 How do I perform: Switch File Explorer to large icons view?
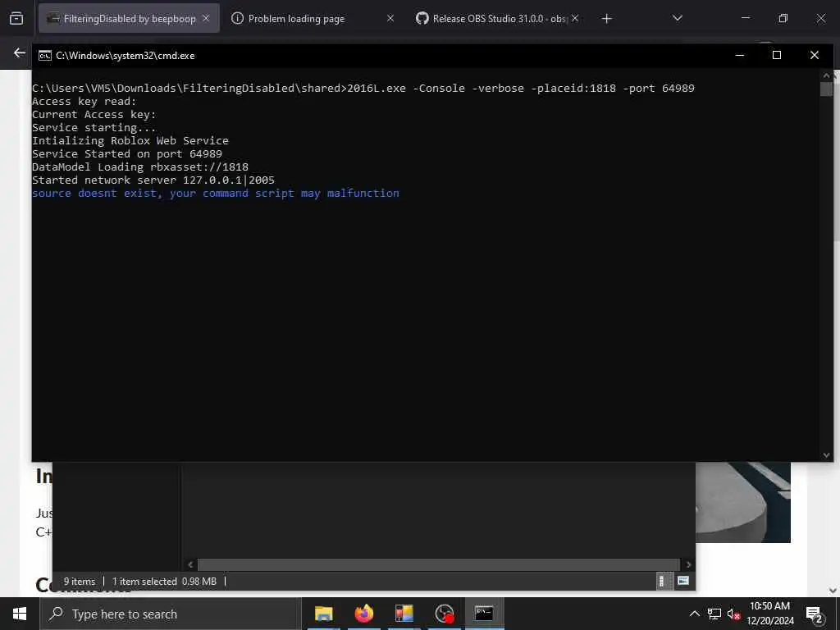click(x=683, y=581)
